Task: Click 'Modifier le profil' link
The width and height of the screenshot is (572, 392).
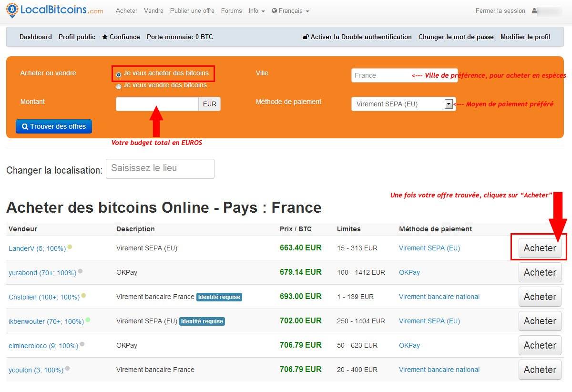Action: pos(525,37)
